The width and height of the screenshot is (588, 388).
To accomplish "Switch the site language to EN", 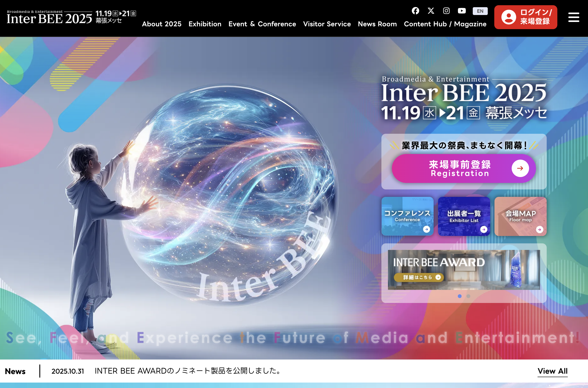I will [480, 11].
